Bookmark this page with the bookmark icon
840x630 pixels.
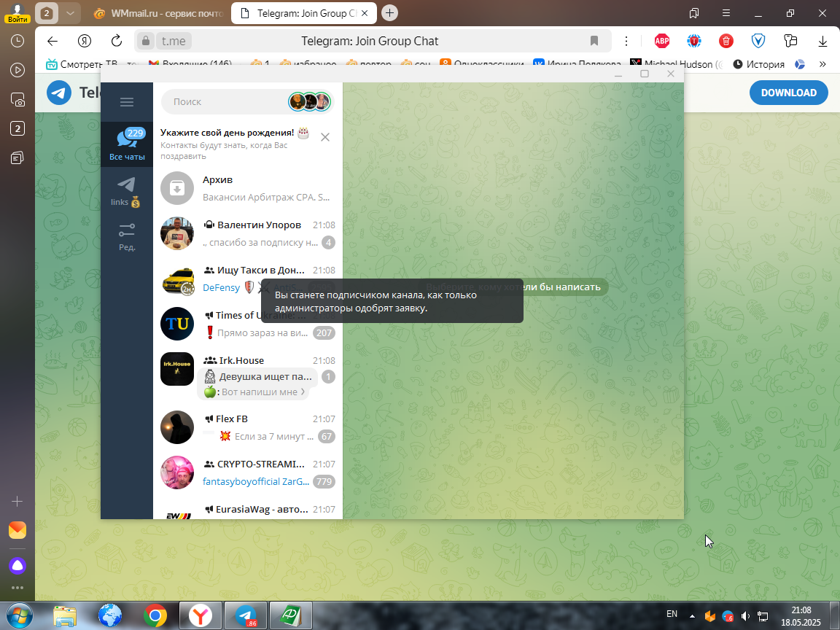[x=594, y=42]
